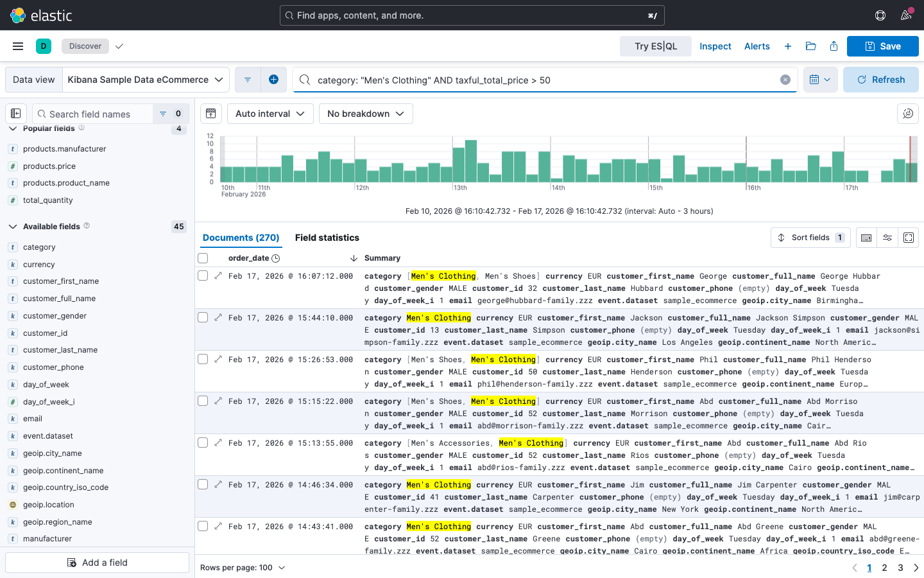This screenshot has width=924, height=578.
Task: Hide the chart using the toggle icon
Action: 211,114
